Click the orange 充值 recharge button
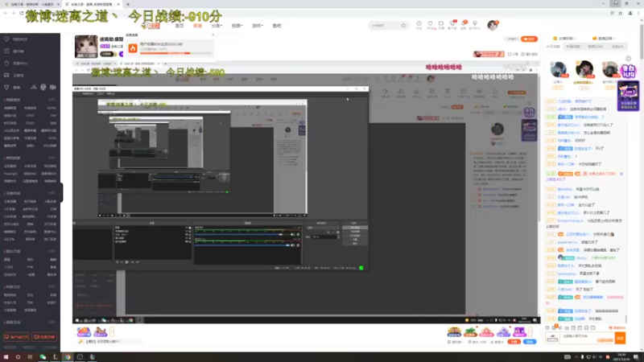This screenshot has height=362, width=644. [514, 341]
